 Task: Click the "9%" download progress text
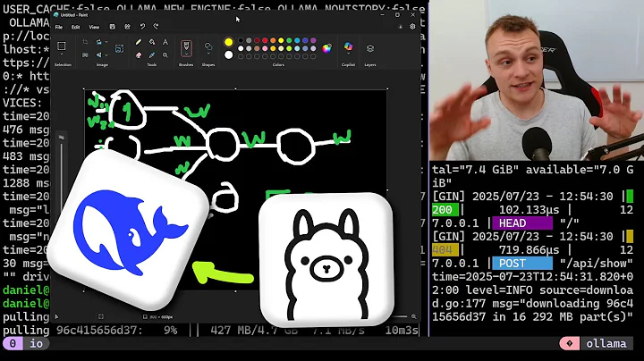point(170,331)
